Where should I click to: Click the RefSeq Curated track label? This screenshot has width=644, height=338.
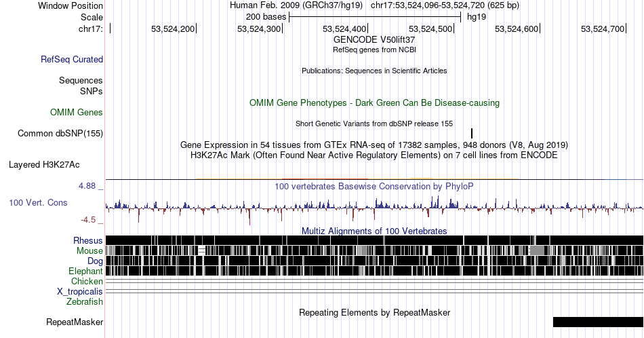point(72,59)
